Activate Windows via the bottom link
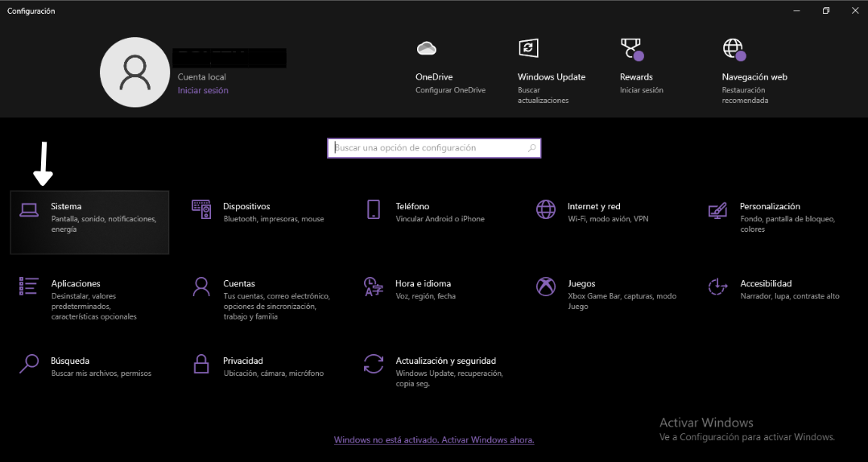 coord(434,440)
